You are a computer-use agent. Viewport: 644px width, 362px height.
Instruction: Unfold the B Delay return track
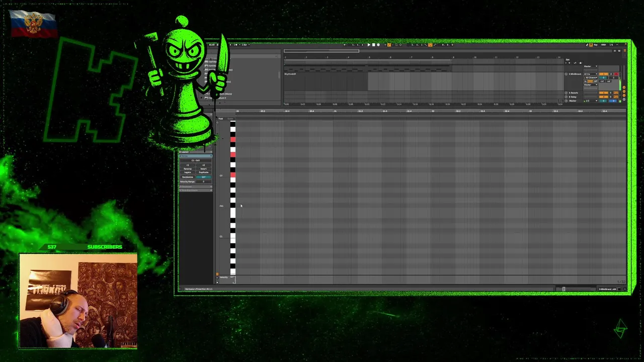[x=566, y=97]
